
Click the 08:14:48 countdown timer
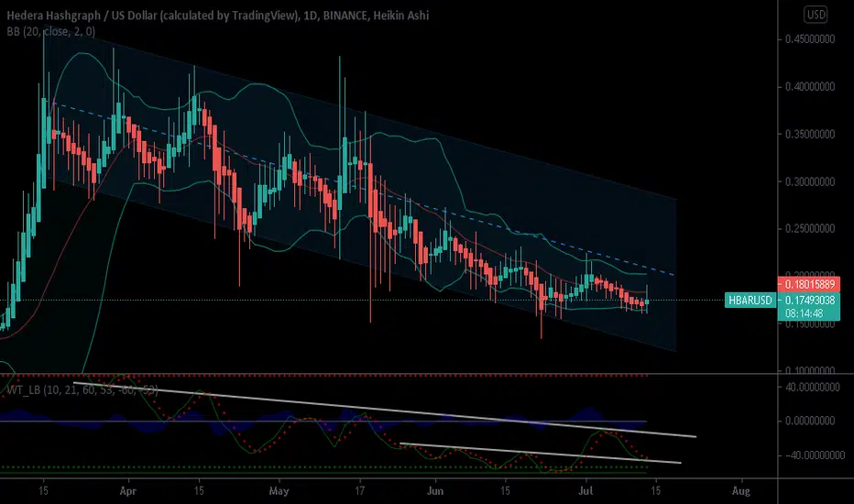click(x=804, y=313)
